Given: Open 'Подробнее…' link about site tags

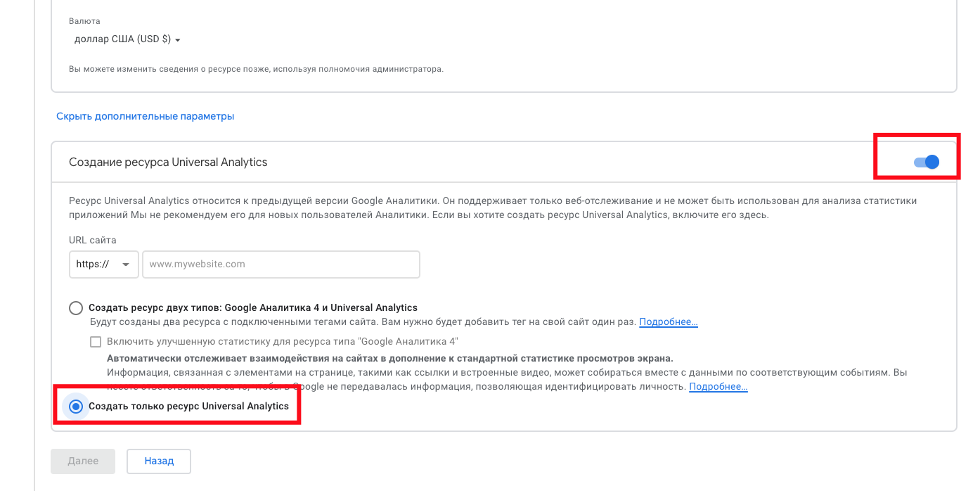Looking at the screenshot, I should (x=668, y=322).
